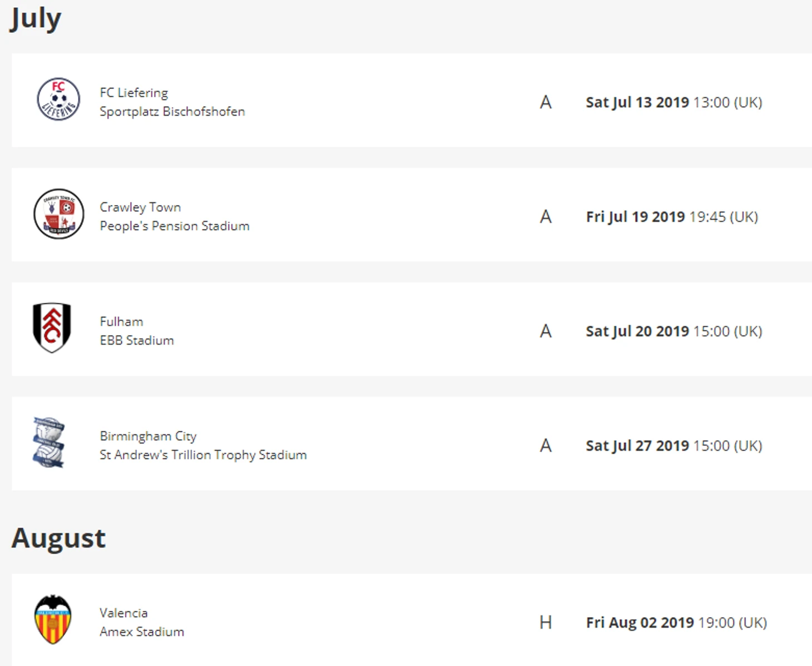Click the Fulham club badge
Image resolution: width=812 pixels, height=666 pixels.
(x=52, y=327)
